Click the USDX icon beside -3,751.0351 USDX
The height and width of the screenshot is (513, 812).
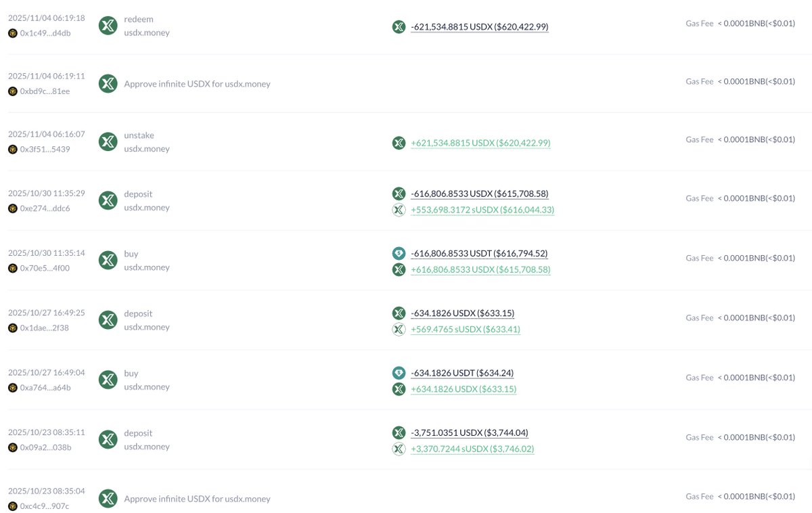coord(399,432)
